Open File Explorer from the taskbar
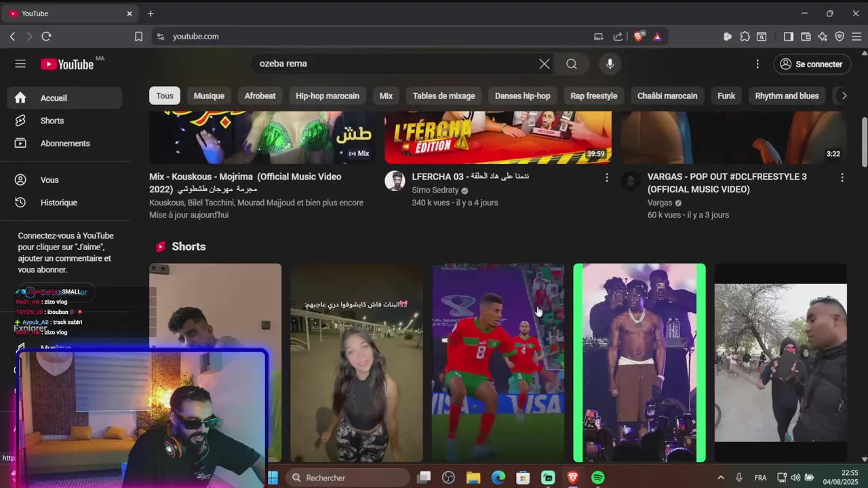This screenshot has width=868, height=488. [x=473, y=478]
